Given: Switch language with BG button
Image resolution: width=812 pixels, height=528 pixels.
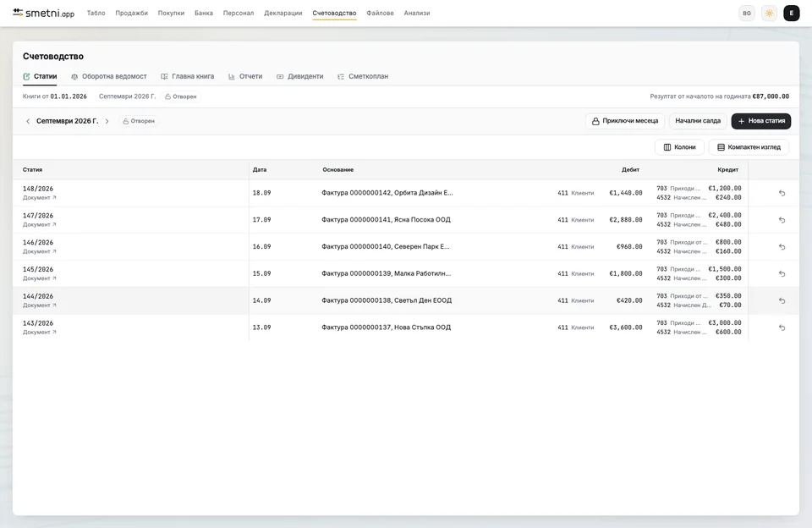Looking at the screenshot, I should (x=747, y=13).
